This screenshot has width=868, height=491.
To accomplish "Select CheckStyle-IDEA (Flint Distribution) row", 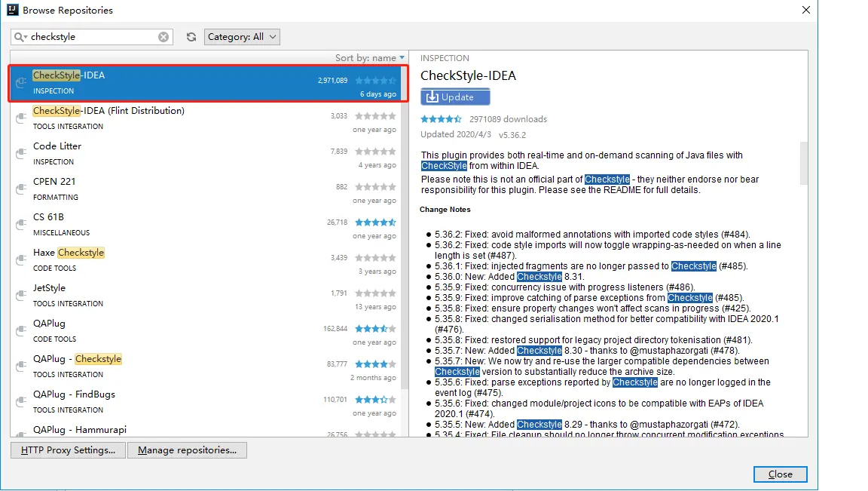I will click(x=205, y=118).
